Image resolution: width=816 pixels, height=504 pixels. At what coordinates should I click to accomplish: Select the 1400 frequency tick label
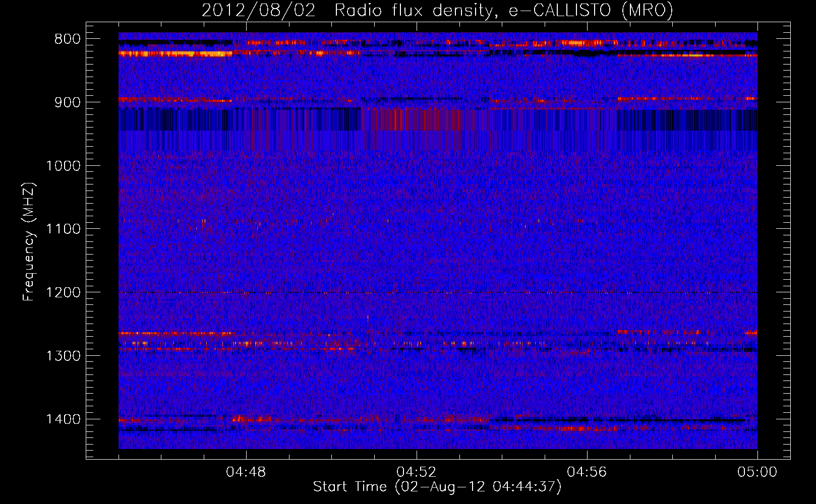pyautogui.click(x=64, y=419)
